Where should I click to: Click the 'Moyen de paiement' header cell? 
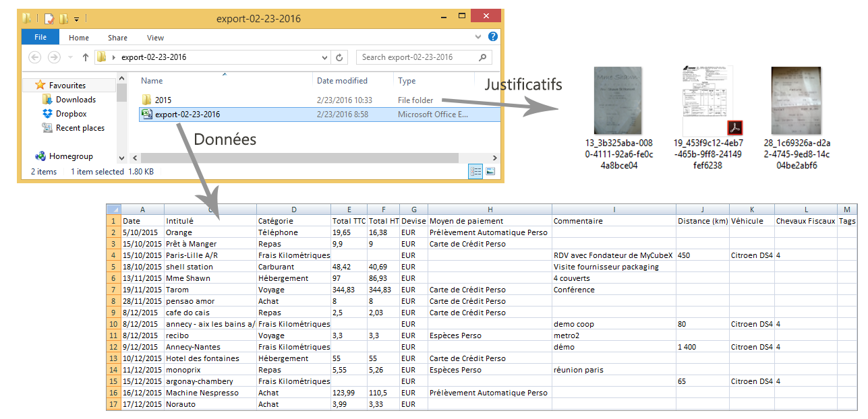click(490, 221)
